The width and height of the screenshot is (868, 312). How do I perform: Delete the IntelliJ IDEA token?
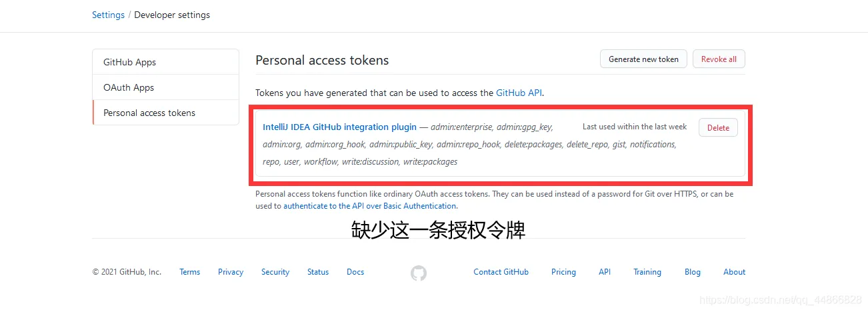point(718,127)
